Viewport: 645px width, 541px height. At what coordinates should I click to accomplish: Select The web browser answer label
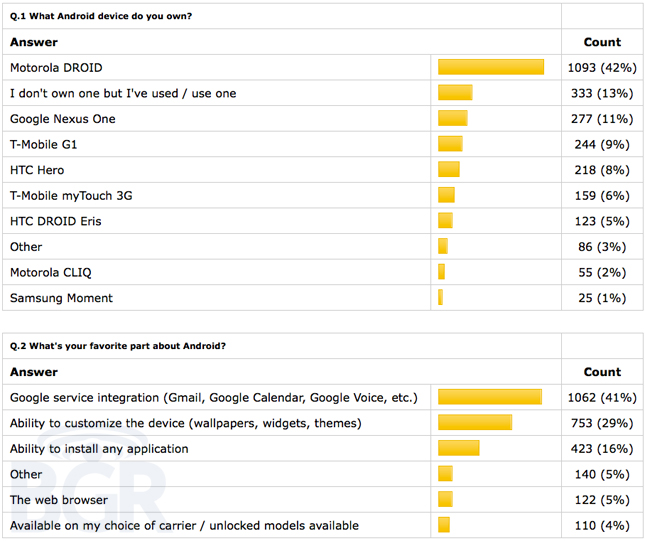click(x=59, y=500)
